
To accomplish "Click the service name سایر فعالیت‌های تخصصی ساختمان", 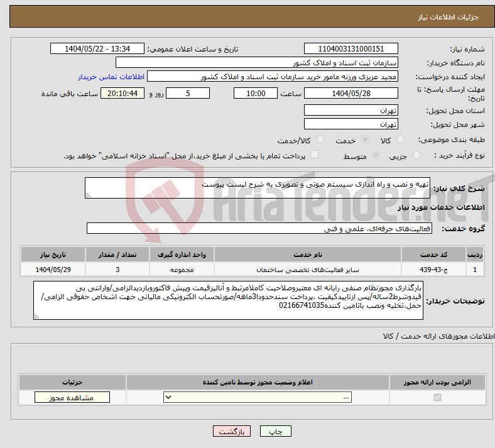I will [x=307, y=270].
